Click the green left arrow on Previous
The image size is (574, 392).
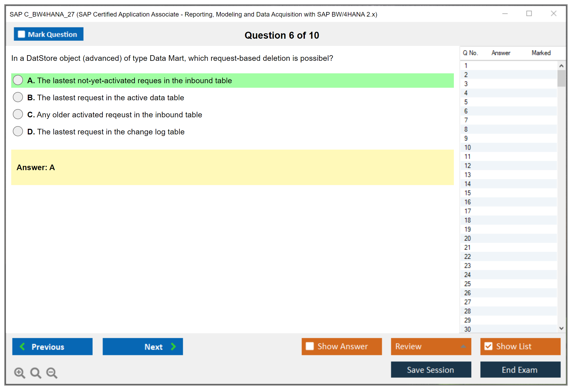pyautogui.click(x=22, y=346)
